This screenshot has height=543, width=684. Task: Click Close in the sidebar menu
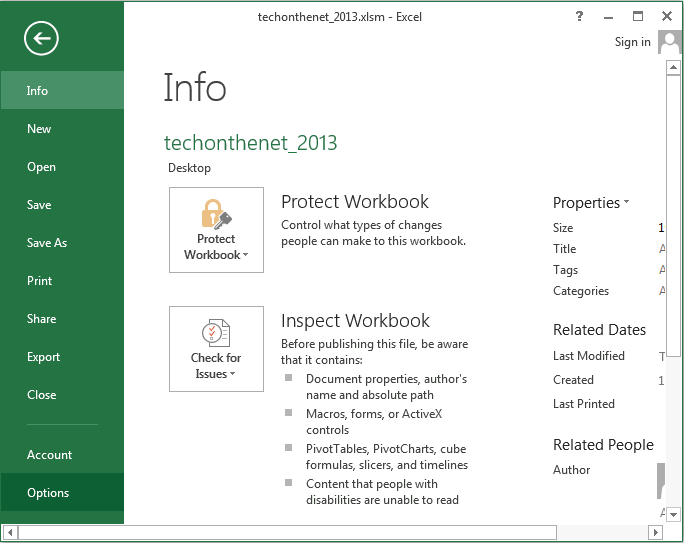pos(42,395)
